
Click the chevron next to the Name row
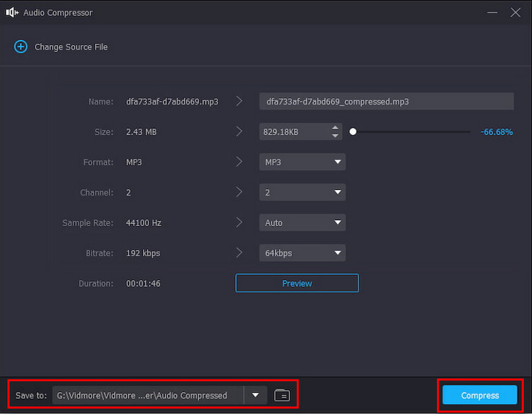pyautogui.click(x=239, y=101)
